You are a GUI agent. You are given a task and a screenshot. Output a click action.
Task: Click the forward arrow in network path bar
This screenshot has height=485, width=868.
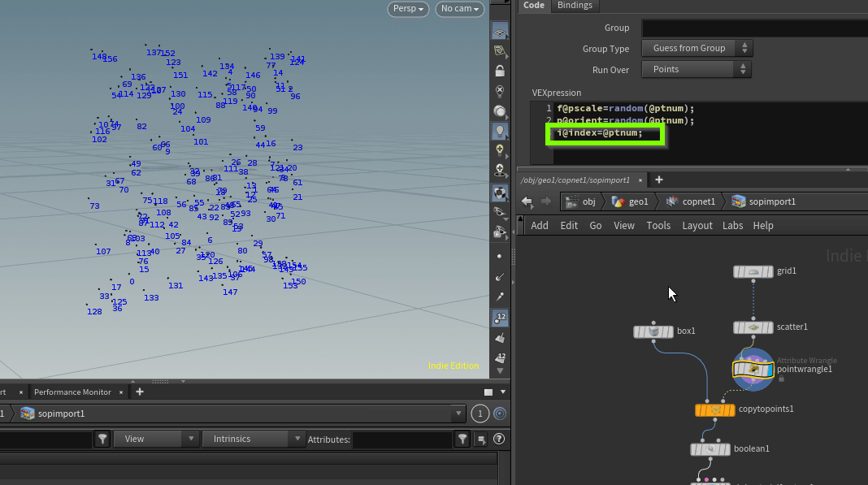pyautogui.click(x=546, y=201)
